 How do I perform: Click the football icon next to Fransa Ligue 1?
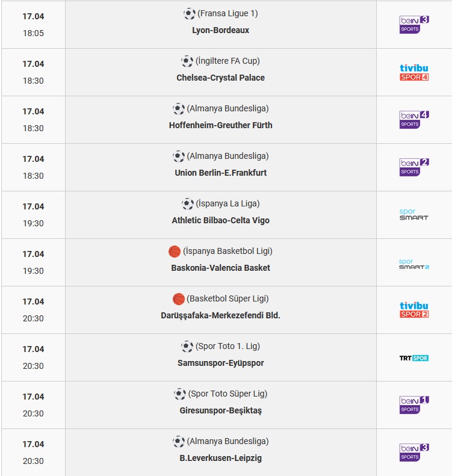(190, 14)
